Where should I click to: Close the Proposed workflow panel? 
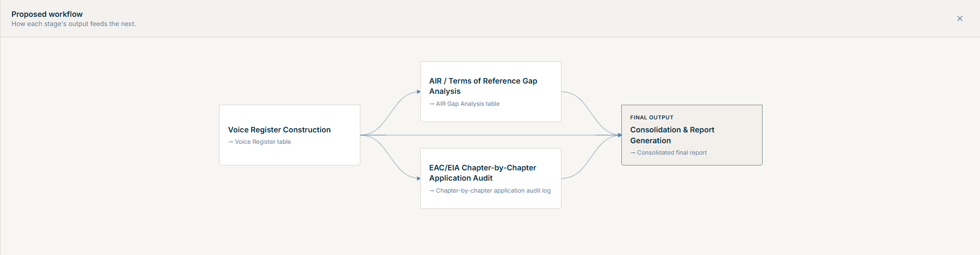[x=959, y=18]
